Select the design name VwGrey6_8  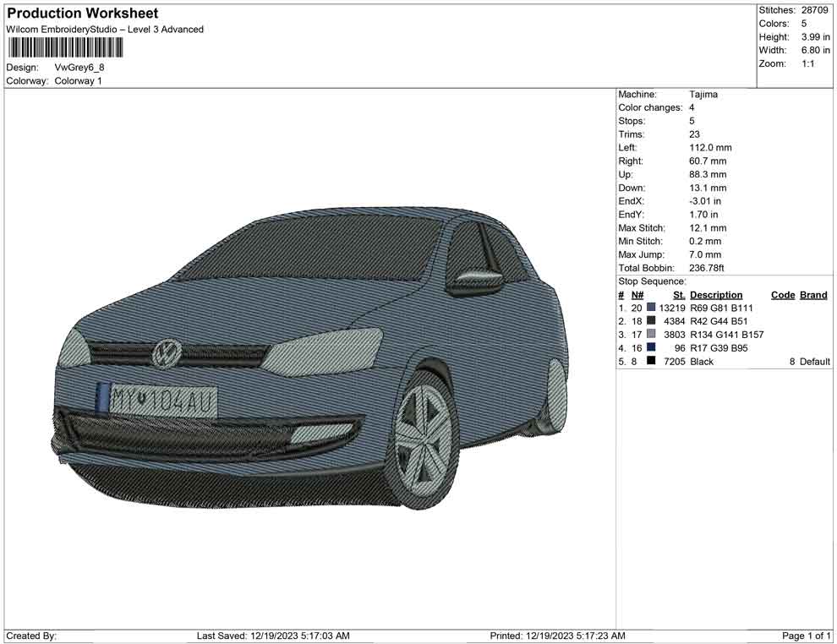[79, 68]
